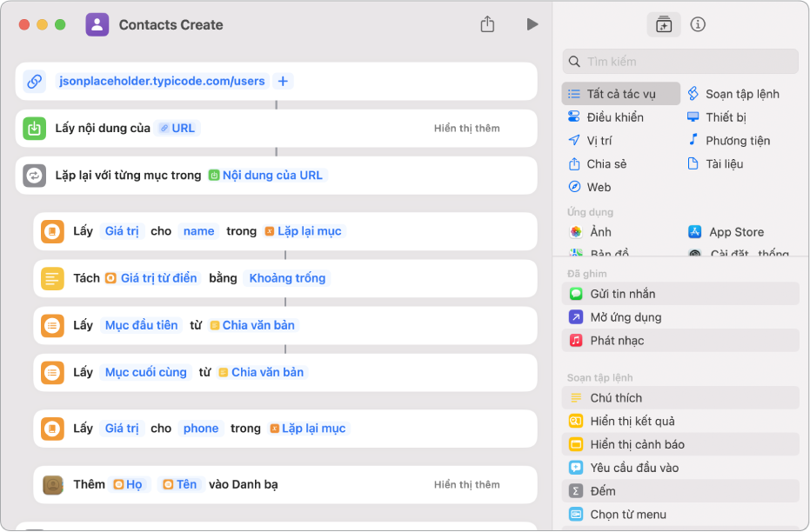Open the Khoảng trống separator dropdown
This screenshot has width=810, height=532.
pos(287,279)
